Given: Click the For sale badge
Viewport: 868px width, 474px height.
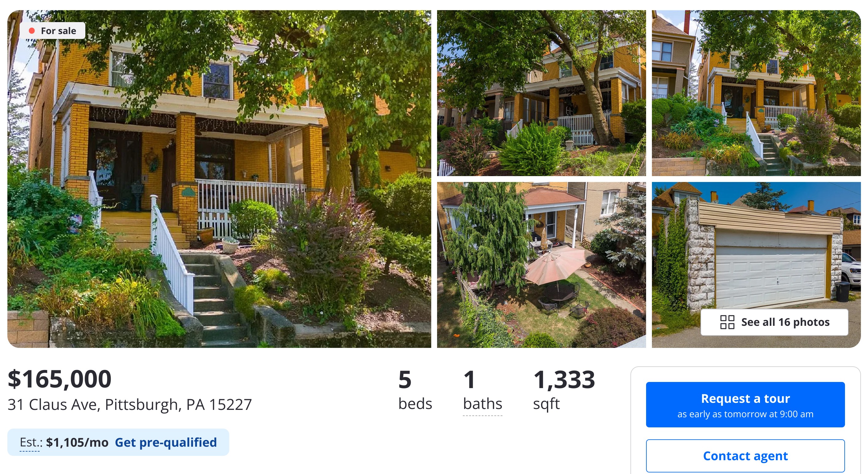Looking at the screenshot, I should pos(52,31).
